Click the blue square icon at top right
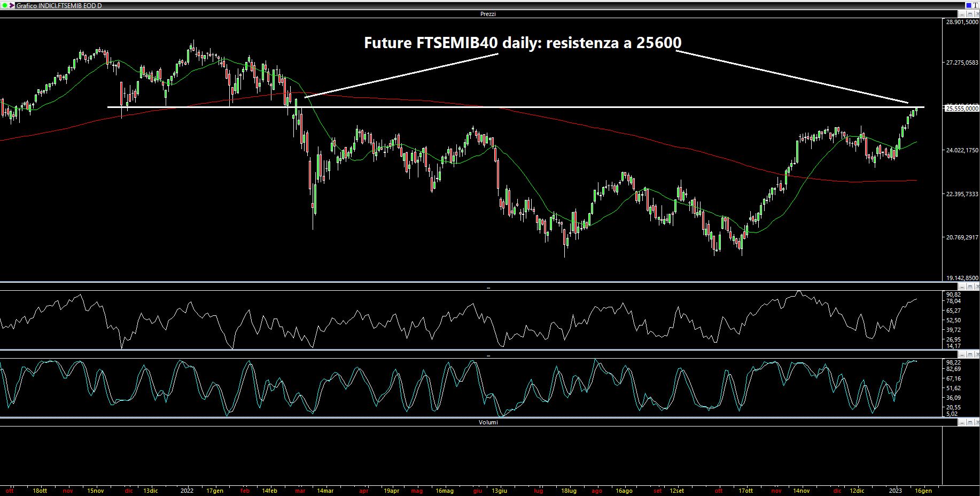 [969, 5]
